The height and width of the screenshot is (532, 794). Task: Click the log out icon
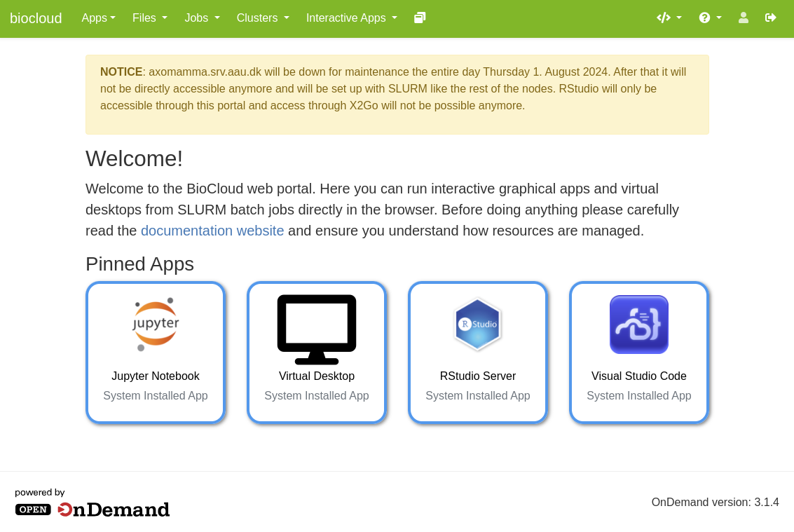(771, 18)
